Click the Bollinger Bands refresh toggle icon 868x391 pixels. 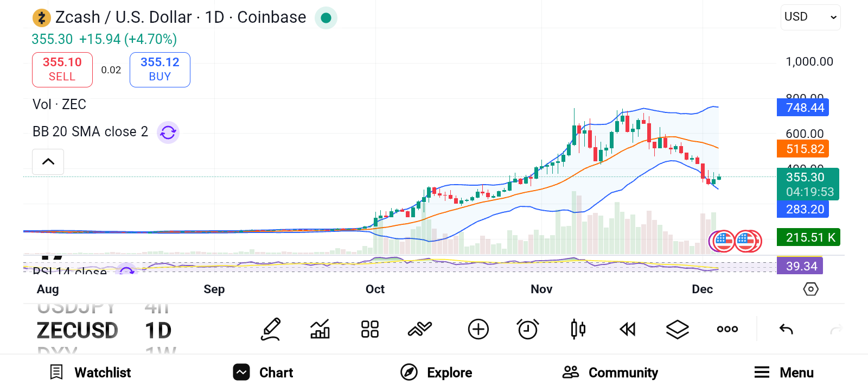click(x=168, y=132)
